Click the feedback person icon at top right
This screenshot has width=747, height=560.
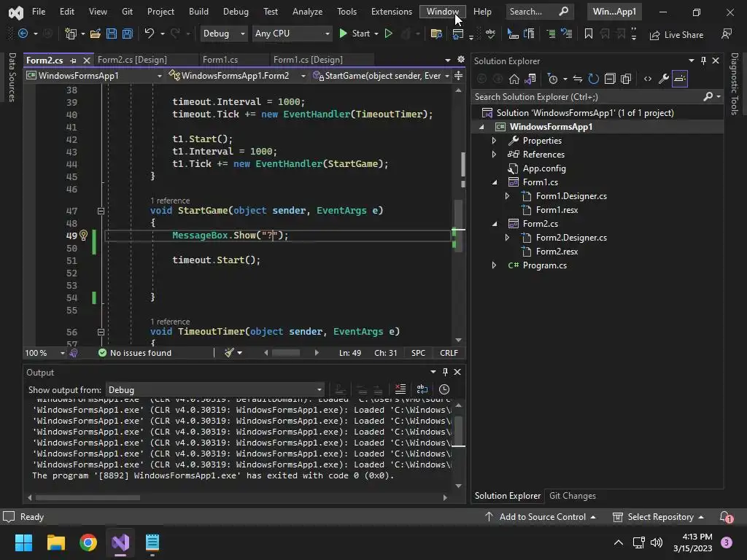[727, 34]
